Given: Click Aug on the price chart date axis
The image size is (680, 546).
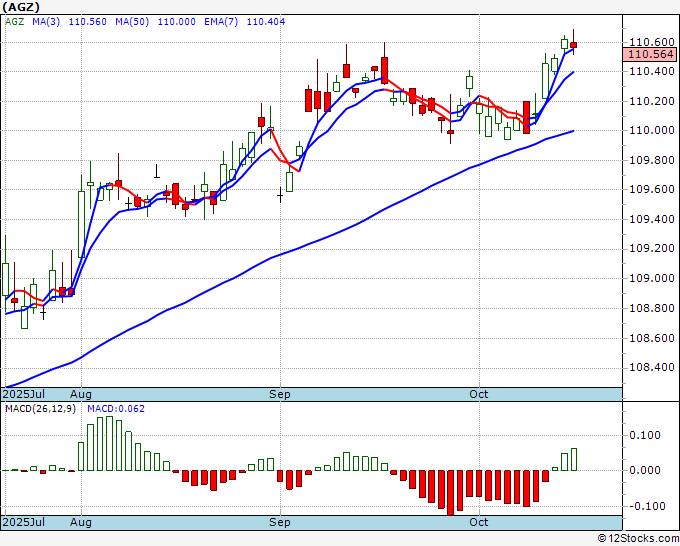Looking at the screenshot, I should tap(81, 394).
